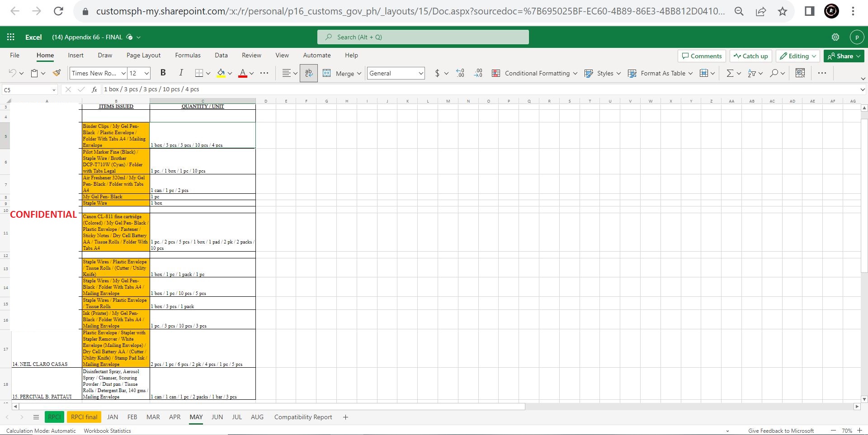The image size is (868, 435).
Task: Click the account profile P button
Action: [857, 37]
